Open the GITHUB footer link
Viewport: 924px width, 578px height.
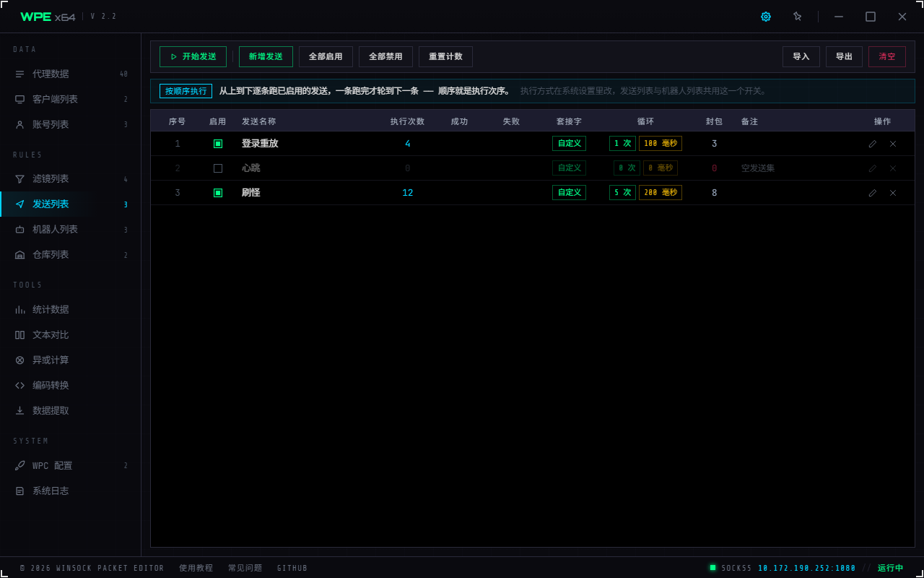(x=292, y=568)
